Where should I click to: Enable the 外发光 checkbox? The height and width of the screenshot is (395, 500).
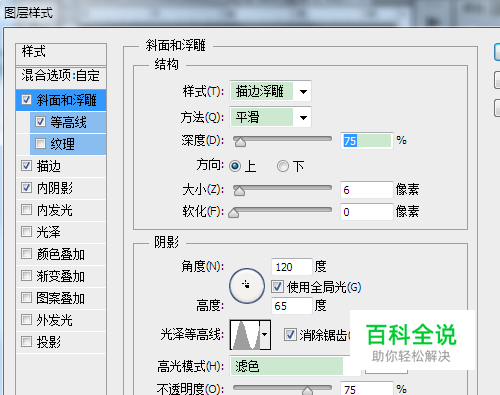pyautogui.click(x=26, y=320)
